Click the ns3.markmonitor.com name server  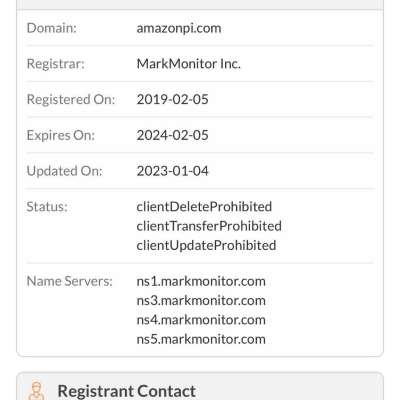[201, 301]
